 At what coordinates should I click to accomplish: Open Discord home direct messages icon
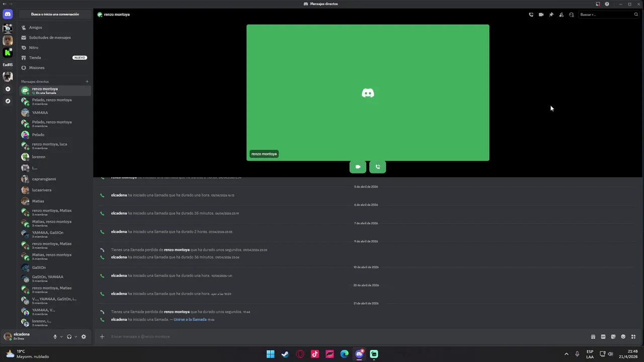tap(8, 15)
